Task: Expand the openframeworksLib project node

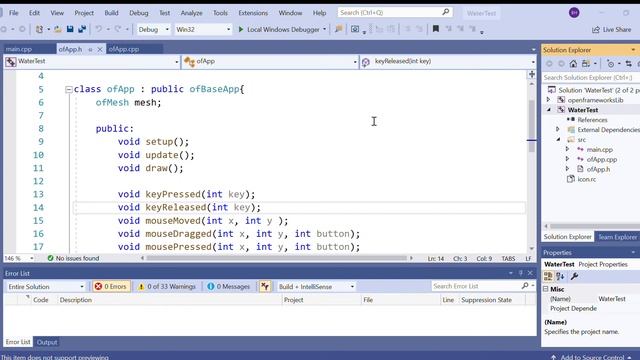Action: 549,100
